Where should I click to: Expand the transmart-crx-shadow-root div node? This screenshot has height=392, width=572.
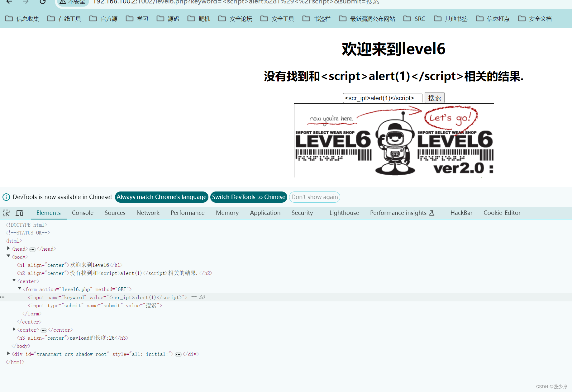[x=8, y=353]
